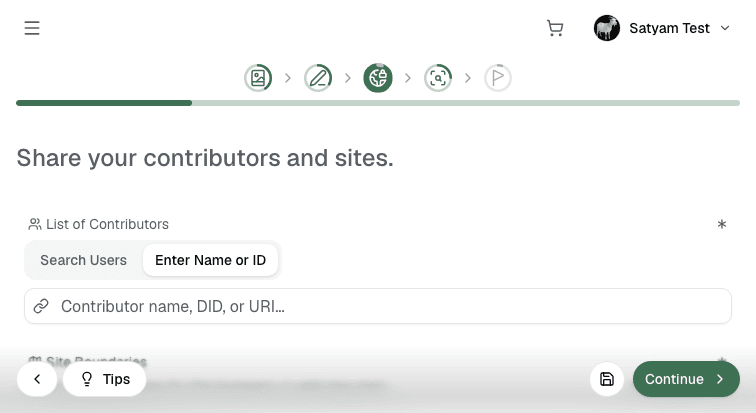
Task: Click the Continue button
Action: coord(686,379)
